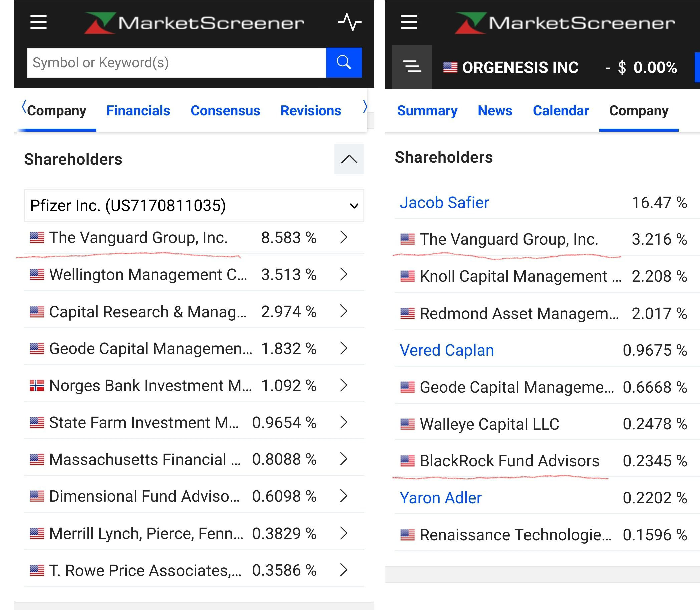
Task: Open Yaron Adler shareholder link
Action: coord(440,498)
